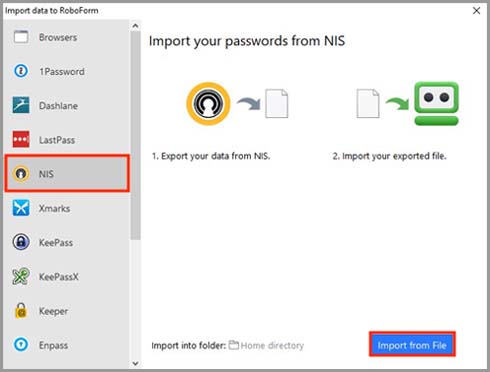Click the Browsers window icon

coord(21,37)
